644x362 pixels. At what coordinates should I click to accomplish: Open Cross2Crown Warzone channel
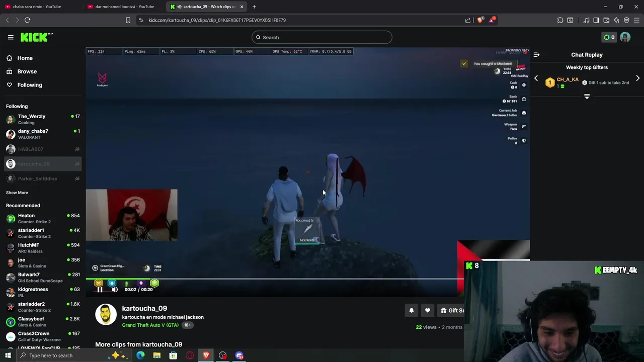[43, 336]
